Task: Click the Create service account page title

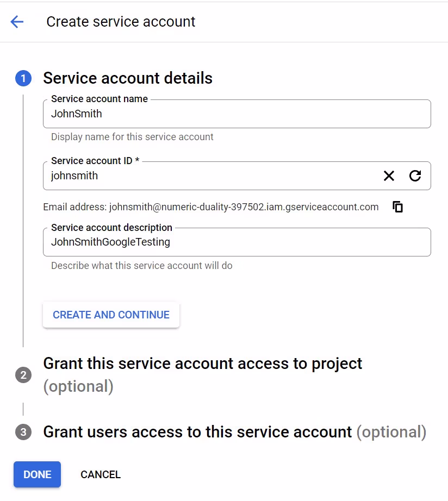Action: click(121, 22)
